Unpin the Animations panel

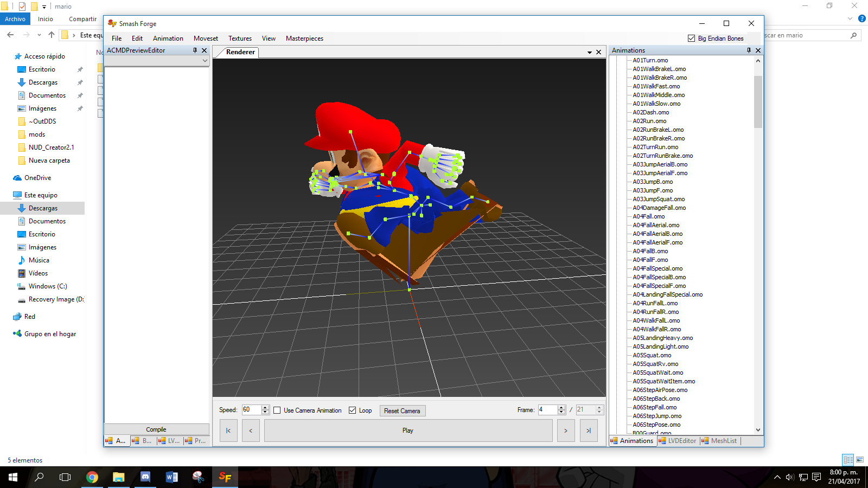(x=749, y=50)
